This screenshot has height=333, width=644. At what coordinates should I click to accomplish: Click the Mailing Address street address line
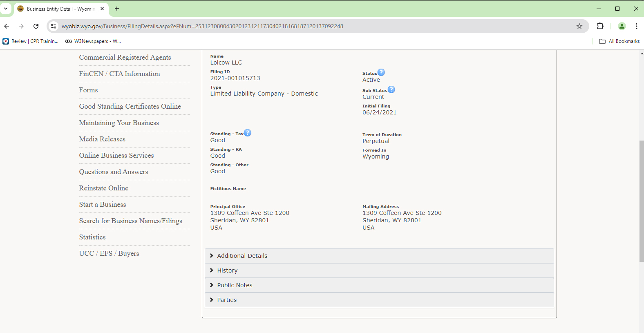point(402,213)
